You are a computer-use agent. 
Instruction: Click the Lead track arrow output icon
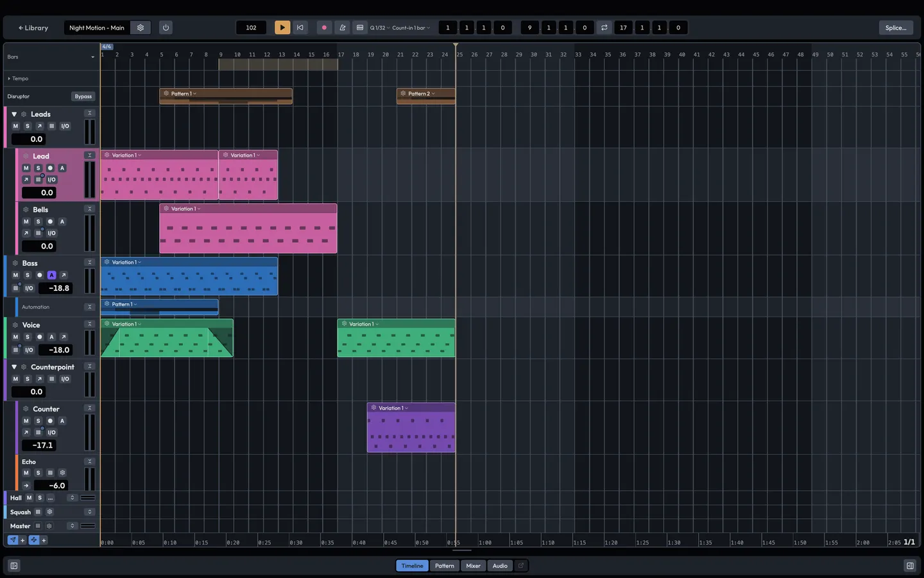pyautogui.click(x=26, y=180)
